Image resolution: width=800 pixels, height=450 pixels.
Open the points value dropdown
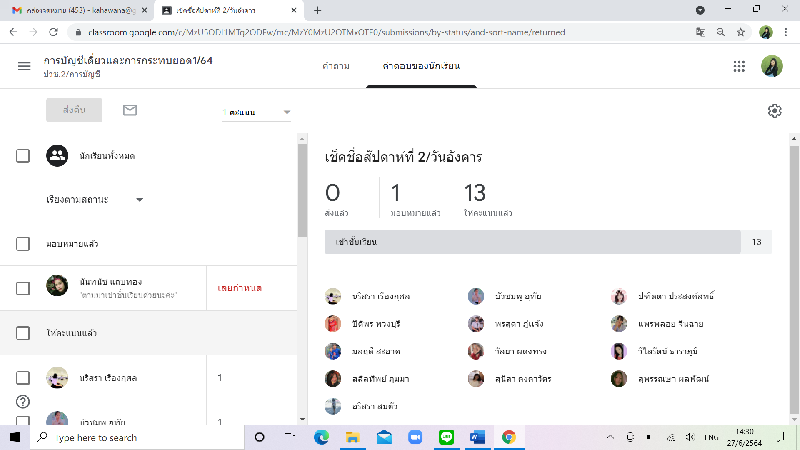(x=256, y=112)
